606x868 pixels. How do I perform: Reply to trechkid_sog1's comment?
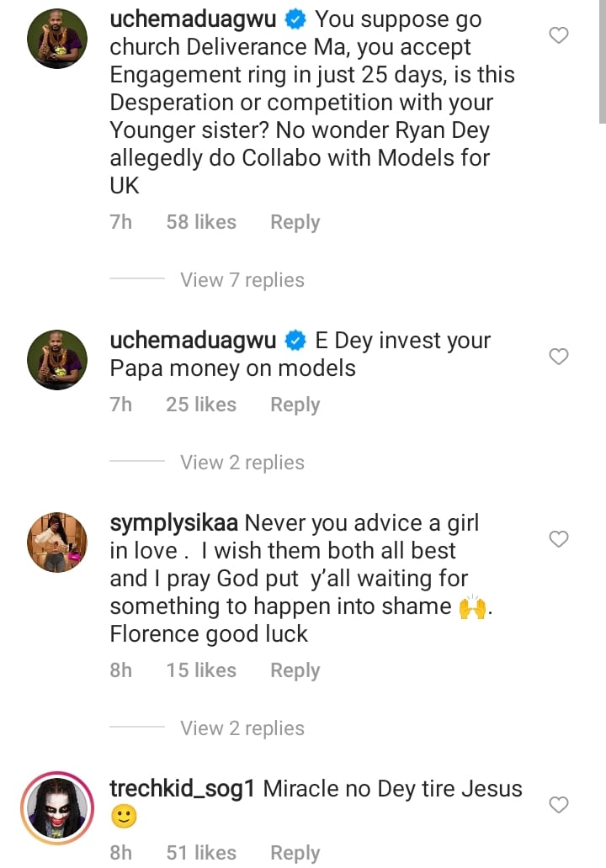click(x=295, y=853)
